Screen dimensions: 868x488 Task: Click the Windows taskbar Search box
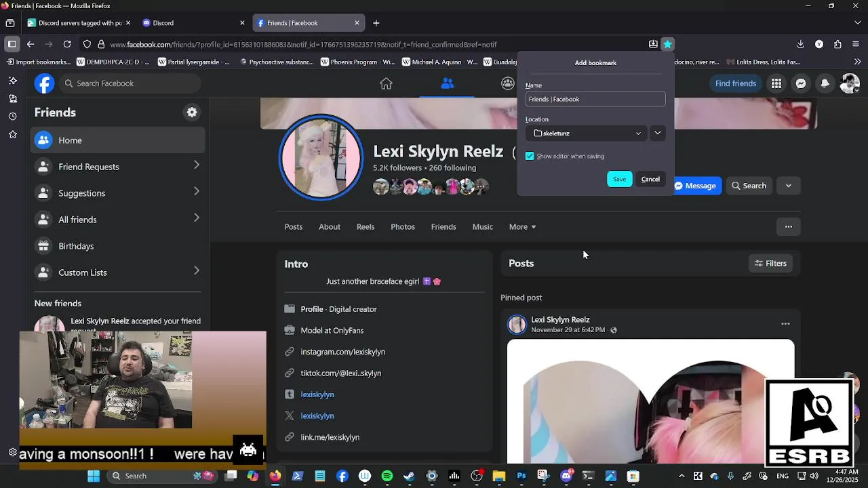coord(163,476)
